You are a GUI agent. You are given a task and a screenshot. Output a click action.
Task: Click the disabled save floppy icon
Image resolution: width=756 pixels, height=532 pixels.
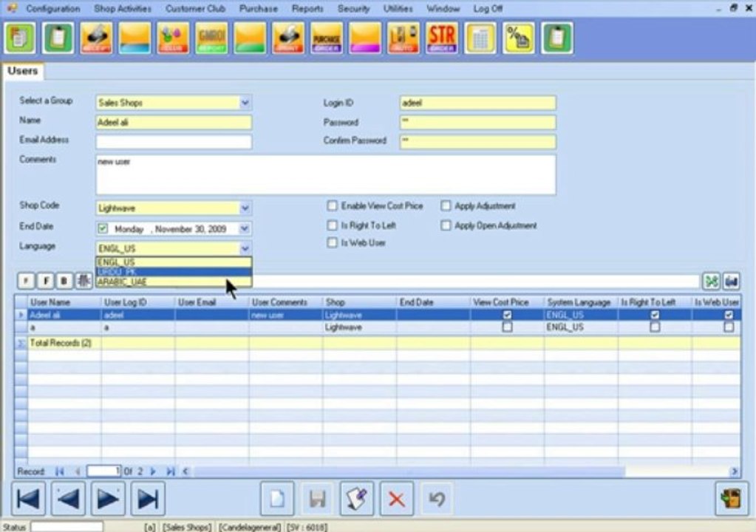tap(317, 498)
